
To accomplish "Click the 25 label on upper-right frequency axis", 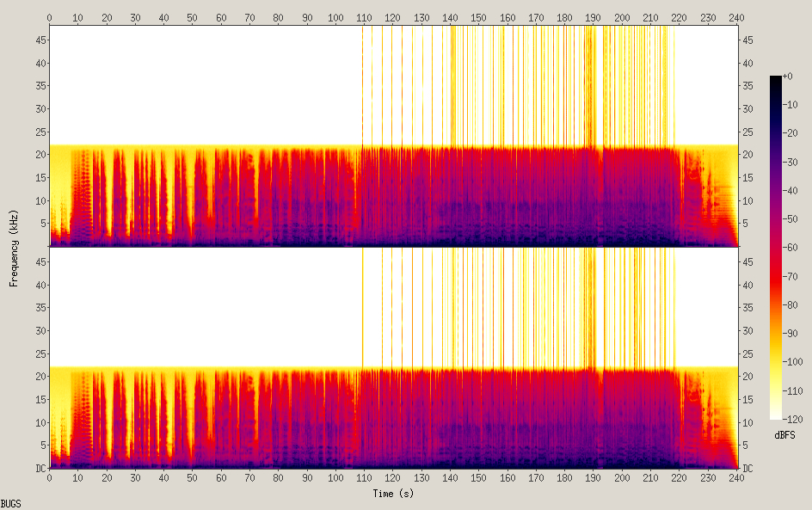I will [748, 132].
